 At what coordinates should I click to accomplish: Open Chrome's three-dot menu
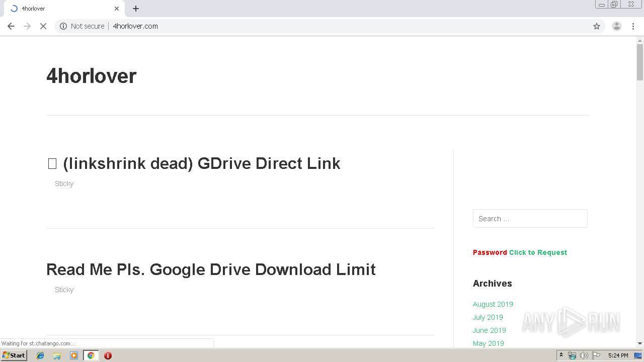coord(633,26)
